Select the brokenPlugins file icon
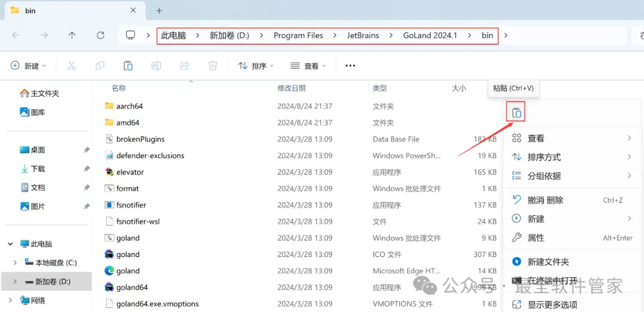644x312 pixels. 109,139
